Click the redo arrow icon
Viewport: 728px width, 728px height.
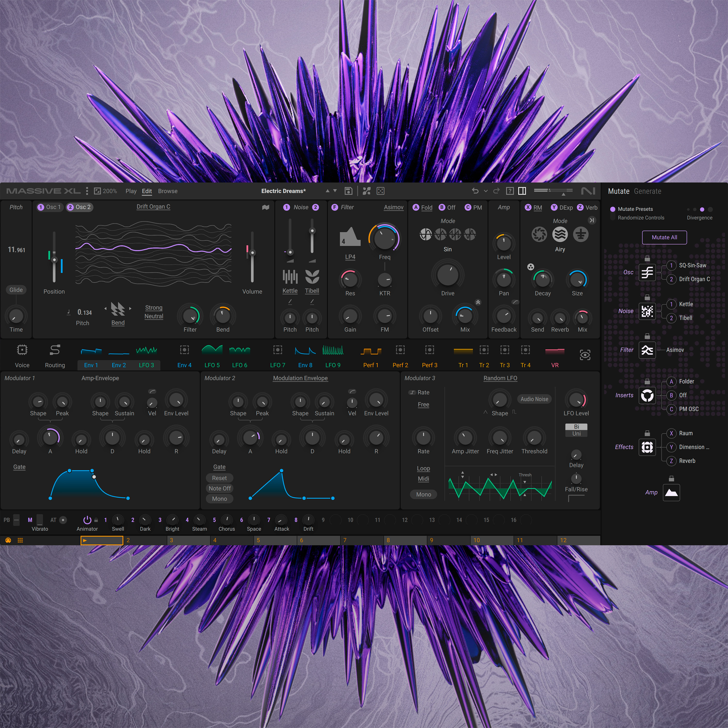pyautogui.click(x=496, y=191)
